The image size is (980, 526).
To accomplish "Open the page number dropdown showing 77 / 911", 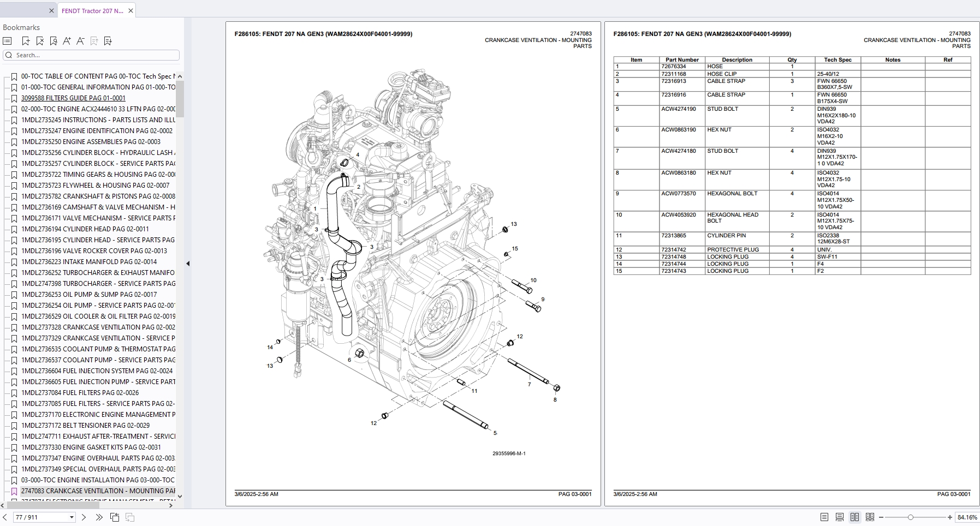I will pyautogui.click(x=72, y=517).
